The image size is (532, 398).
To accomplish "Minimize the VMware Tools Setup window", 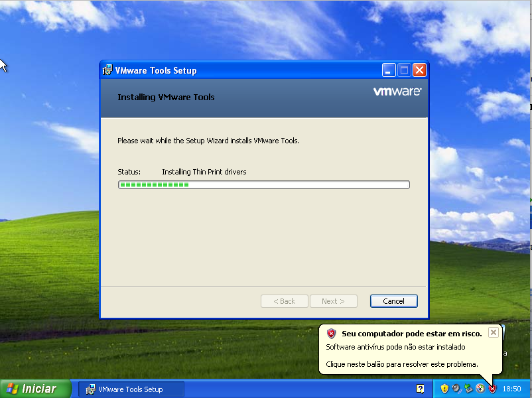I will pos(389,70).
